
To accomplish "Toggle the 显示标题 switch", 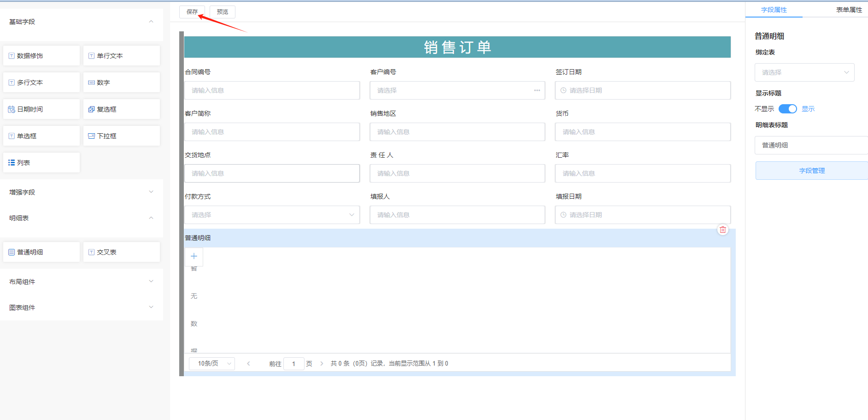I will [787, 109].
